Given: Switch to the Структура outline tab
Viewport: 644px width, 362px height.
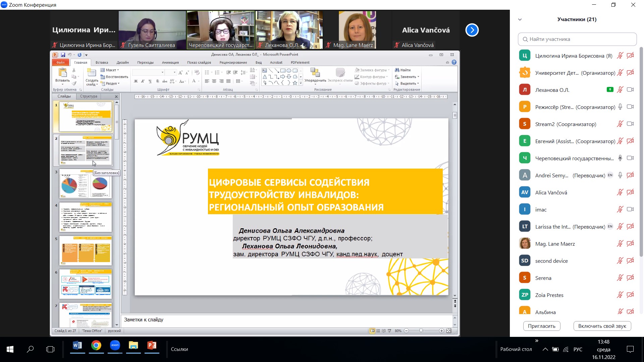Looking at the screenshot, I should coord(89,97).
